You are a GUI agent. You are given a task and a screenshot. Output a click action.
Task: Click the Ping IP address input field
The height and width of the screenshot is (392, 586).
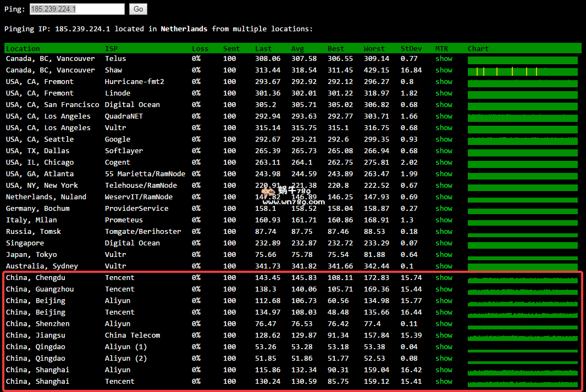(x=76, y=9)
